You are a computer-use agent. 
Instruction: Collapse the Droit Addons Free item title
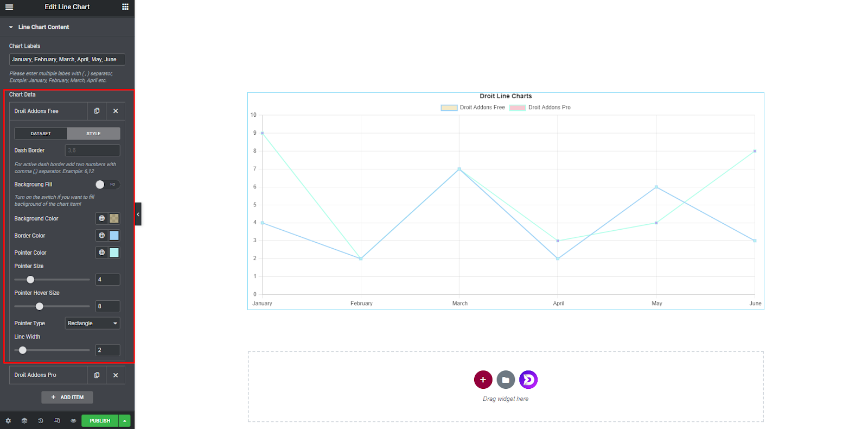click(48, 111)
